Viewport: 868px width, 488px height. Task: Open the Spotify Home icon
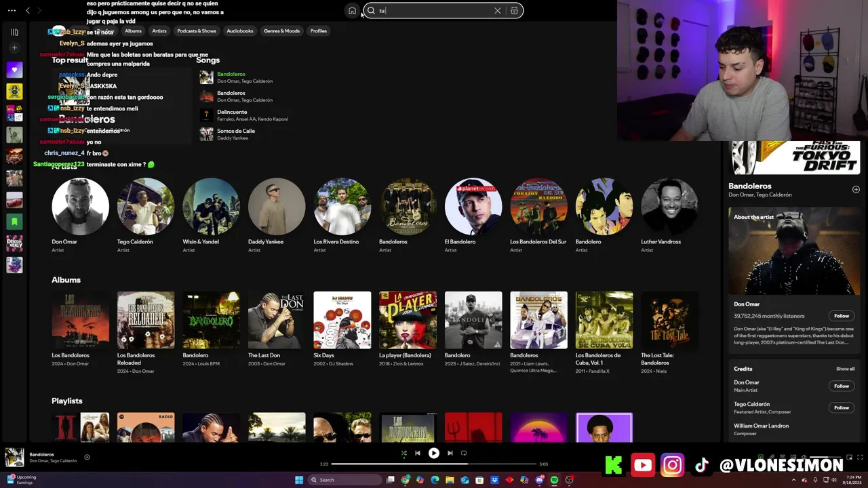[x=352, y=10]
